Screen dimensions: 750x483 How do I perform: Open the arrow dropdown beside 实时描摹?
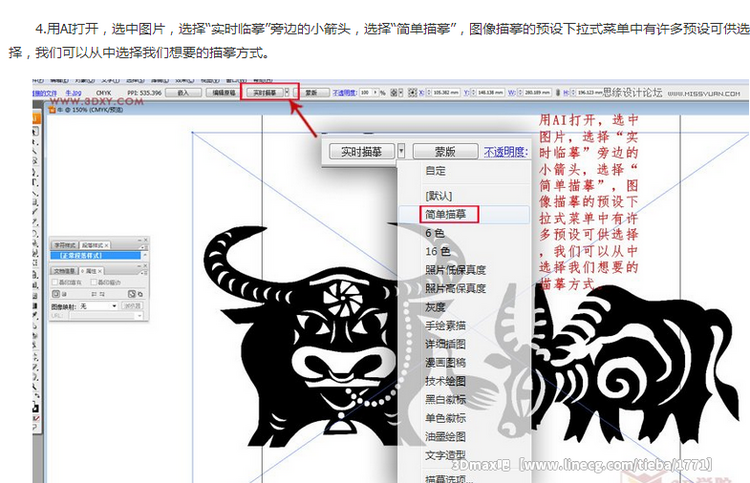pos(287,92)
